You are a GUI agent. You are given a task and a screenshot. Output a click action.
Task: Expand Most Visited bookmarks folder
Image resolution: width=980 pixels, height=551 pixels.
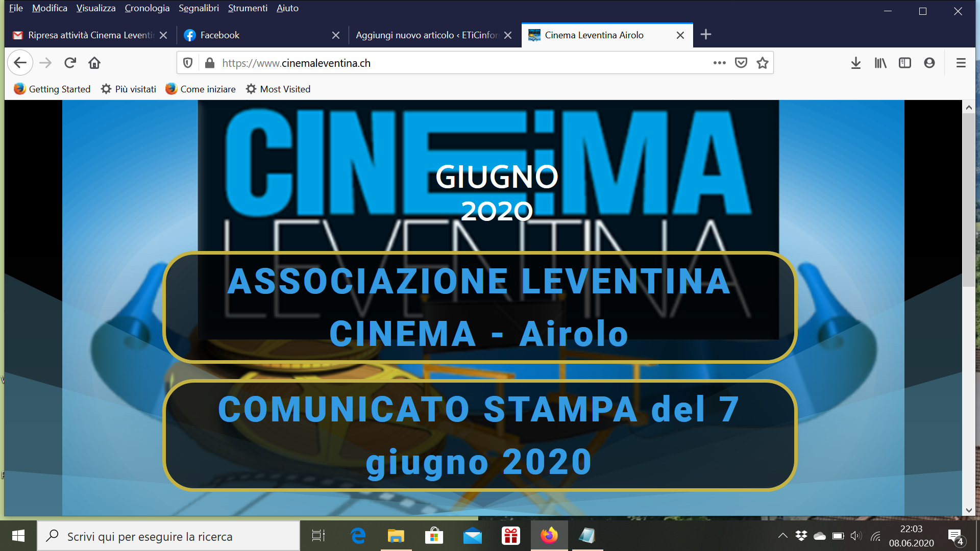click(x=278, y=89)
